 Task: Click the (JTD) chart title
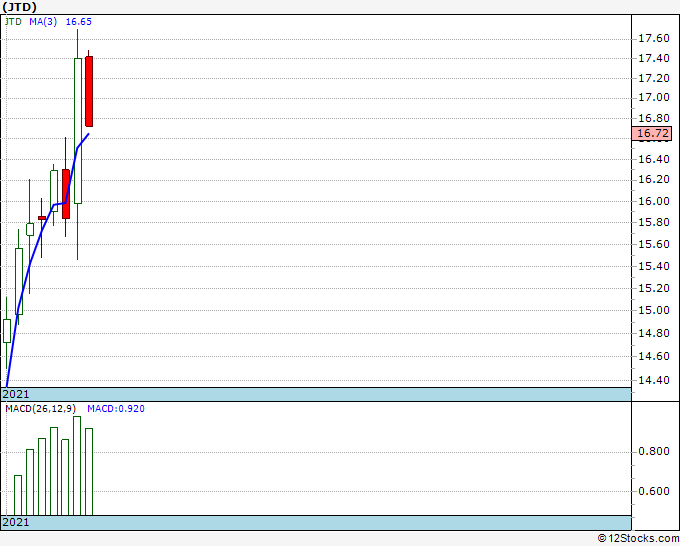tap(20, 7)
